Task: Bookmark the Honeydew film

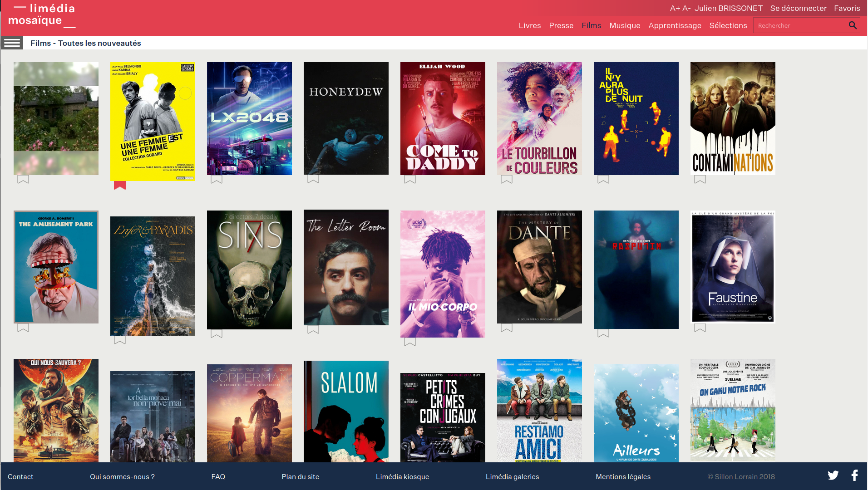Action: click(313, 179)
